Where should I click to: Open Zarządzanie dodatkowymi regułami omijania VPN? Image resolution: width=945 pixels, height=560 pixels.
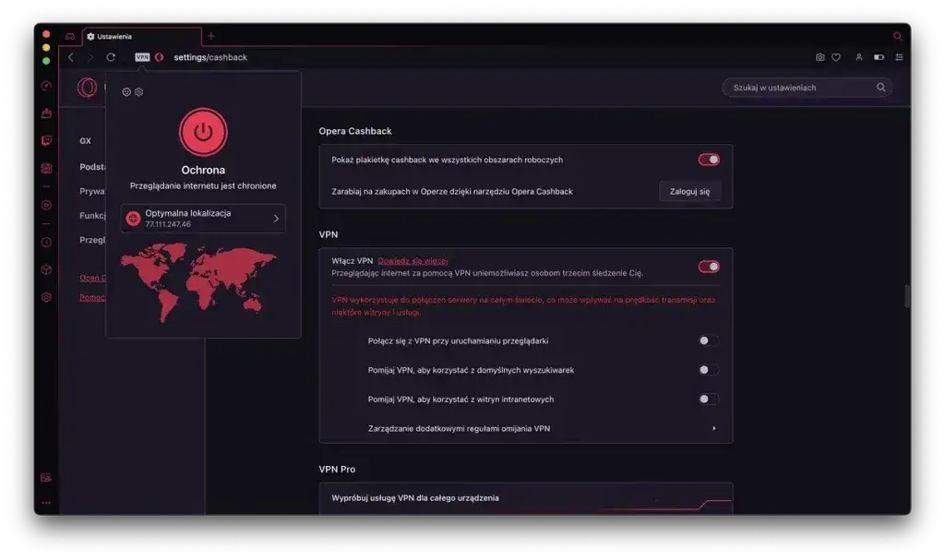(526, 428)
